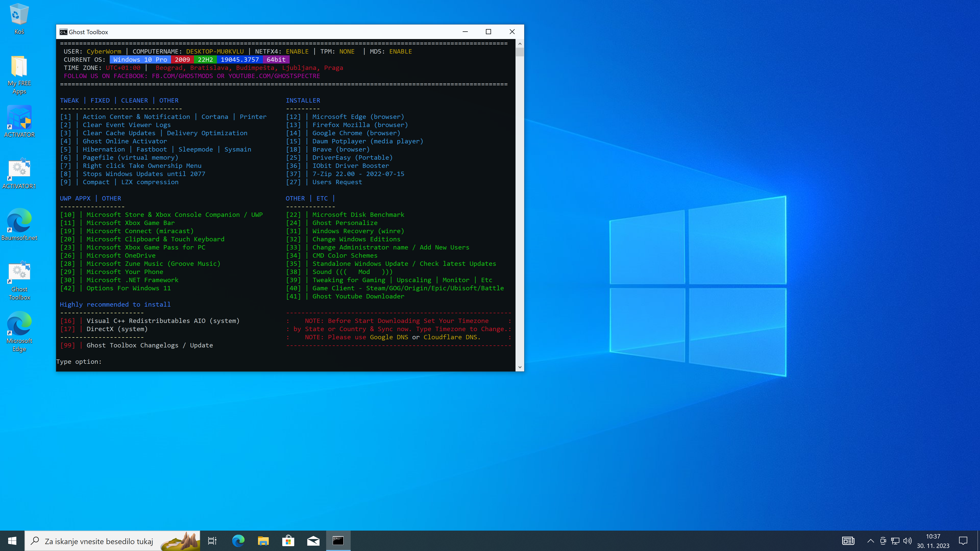
Task: Select the Ghost Toolbox desktop shortcut
Action: pyautogui.click(x=19, y=280)
